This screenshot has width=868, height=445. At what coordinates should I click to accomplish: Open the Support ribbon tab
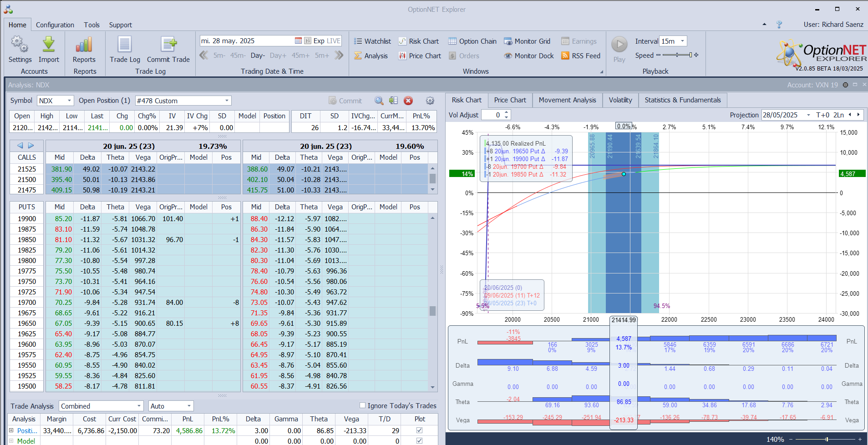120,25
